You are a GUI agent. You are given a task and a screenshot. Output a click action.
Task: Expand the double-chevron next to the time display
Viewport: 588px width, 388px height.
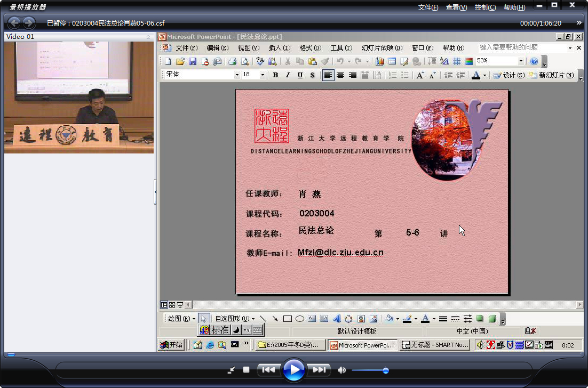coord(579,23)
